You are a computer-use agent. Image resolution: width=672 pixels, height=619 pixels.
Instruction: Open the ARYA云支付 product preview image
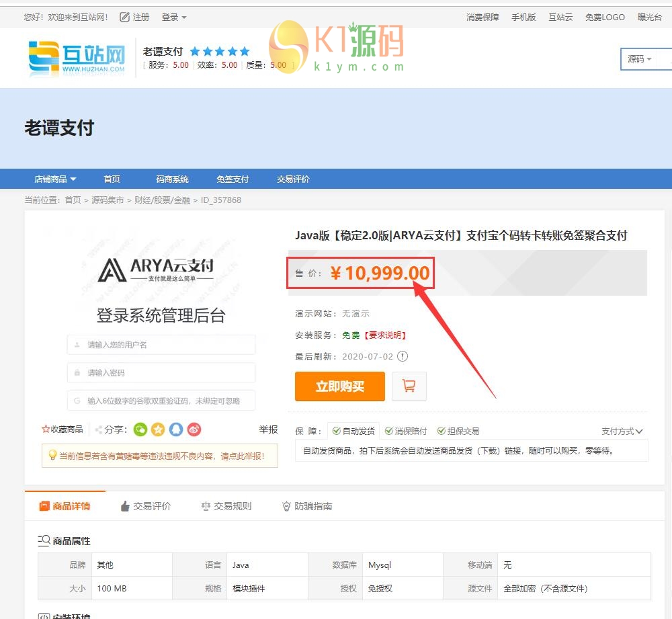click(x=161, y=318)
